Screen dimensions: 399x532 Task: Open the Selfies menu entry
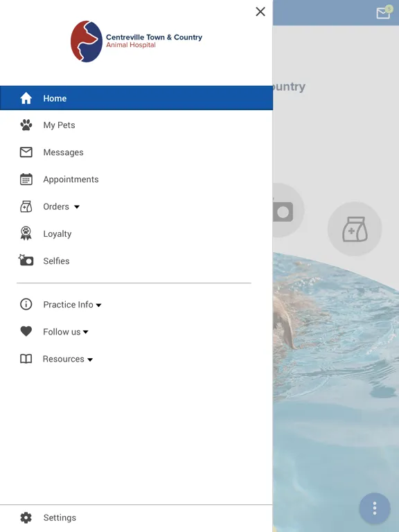click(56, 261)
